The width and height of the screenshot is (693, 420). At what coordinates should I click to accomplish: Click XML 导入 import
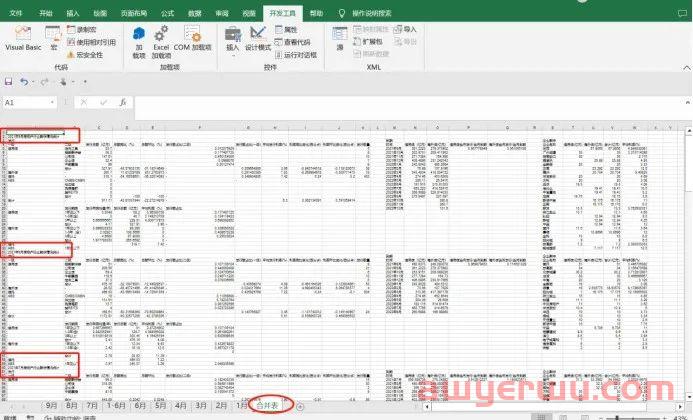(x=405, y=29)
